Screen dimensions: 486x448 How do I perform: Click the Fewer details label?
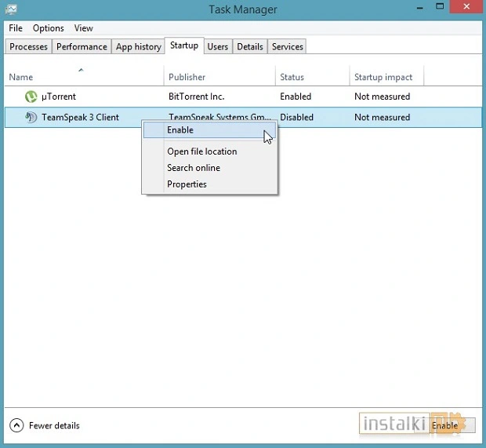click(x=54, y=425)
